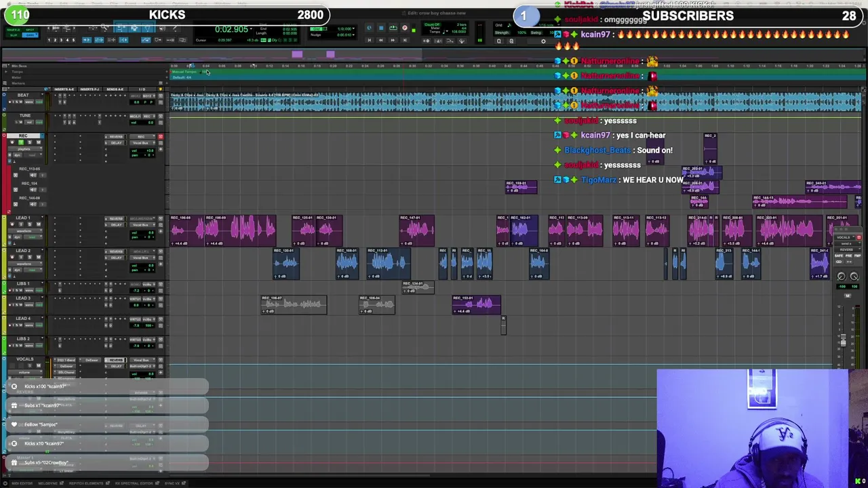Click the Rewind transport button
Viewport: 868px width, 488px height.
[380, 40]
